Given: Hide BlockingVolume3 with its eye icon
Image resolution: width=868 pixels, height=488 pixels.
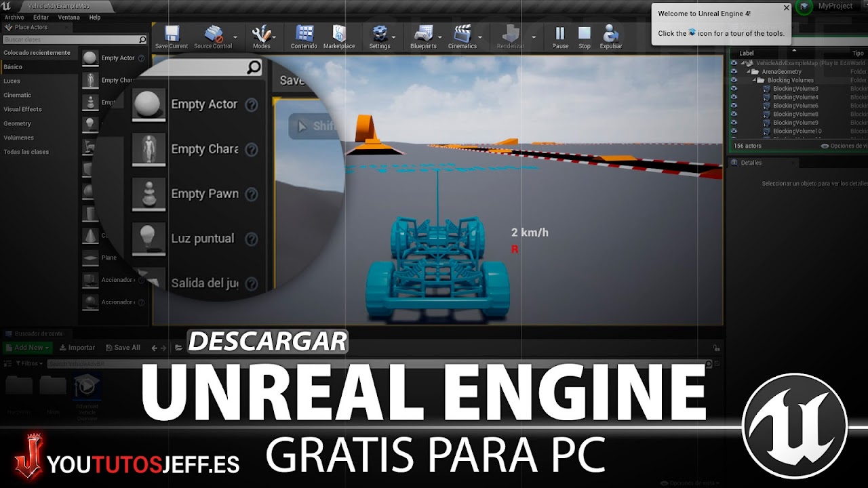Looking at the screenshot, I should [x=734, y=89].
